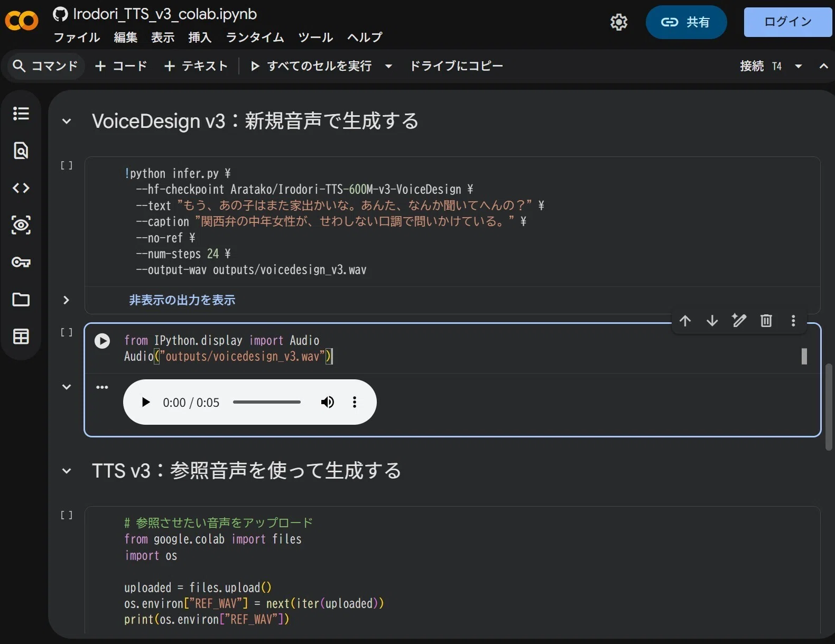Open the variable inspector eye icon
835x644 pixels.
tap(21, 225)
